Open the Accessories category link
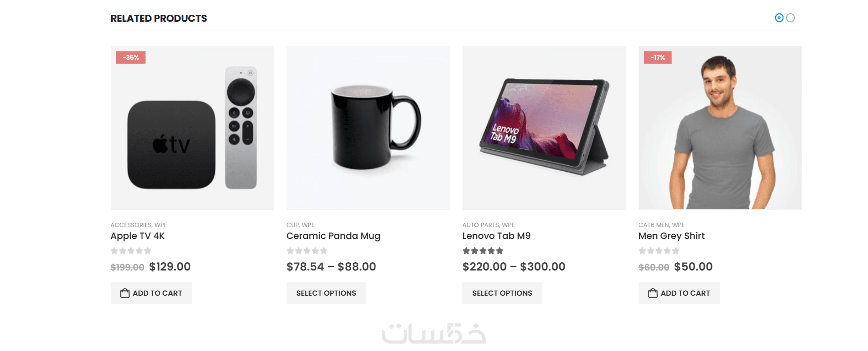The width and height of the screenshot is (868, 351). [131, 225]
